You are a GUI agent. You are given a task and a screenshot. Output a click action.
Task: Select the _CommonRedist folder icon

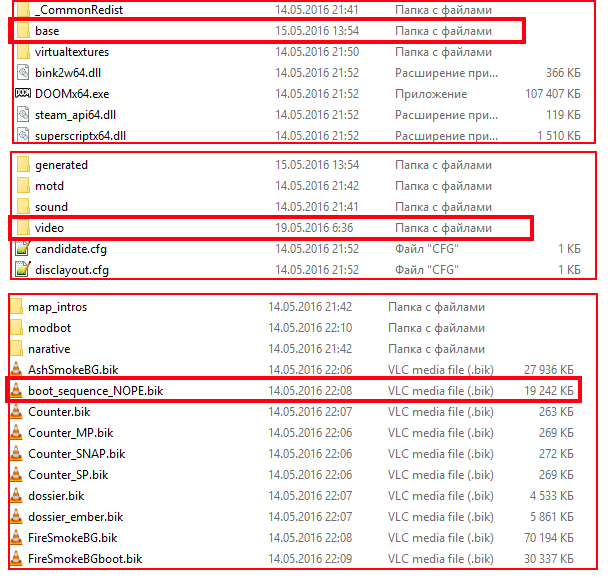(23, 9)
